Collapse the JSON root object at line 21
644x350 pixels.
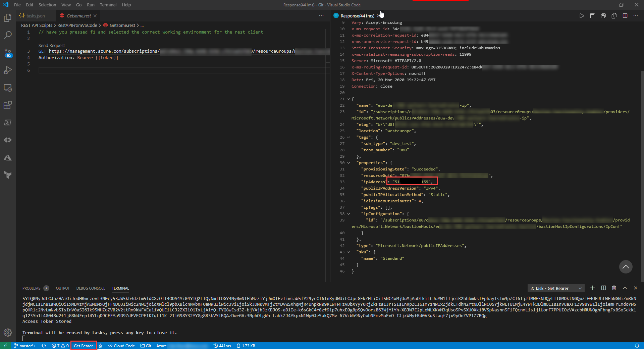pos(348,99)
